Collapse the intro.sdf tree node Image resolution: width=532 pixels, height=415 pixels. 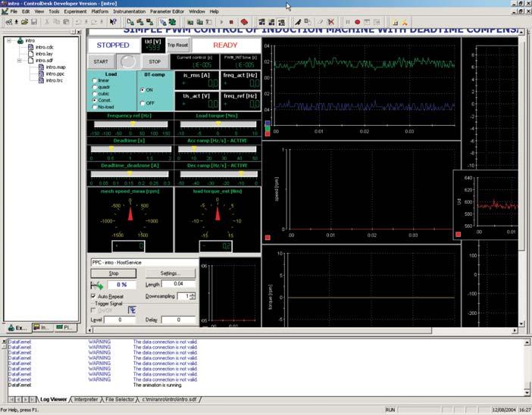[20, 61]
